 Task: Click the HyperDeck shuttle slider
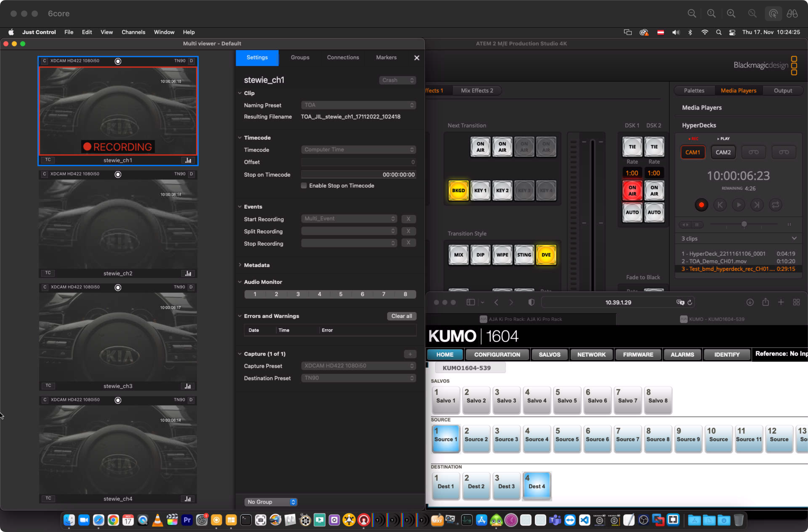click(x=744, y=224)
